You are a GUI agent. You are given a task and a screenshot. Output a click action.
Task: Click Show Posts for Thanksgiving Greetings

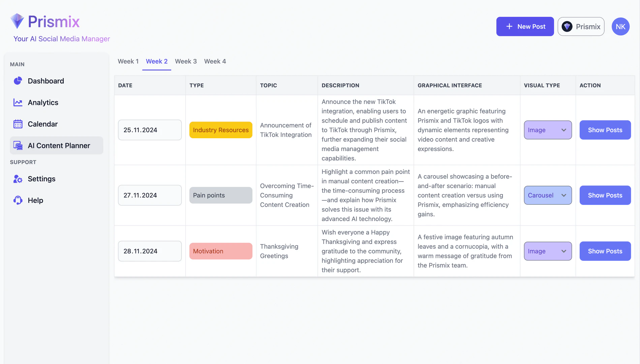click(605, 251)
